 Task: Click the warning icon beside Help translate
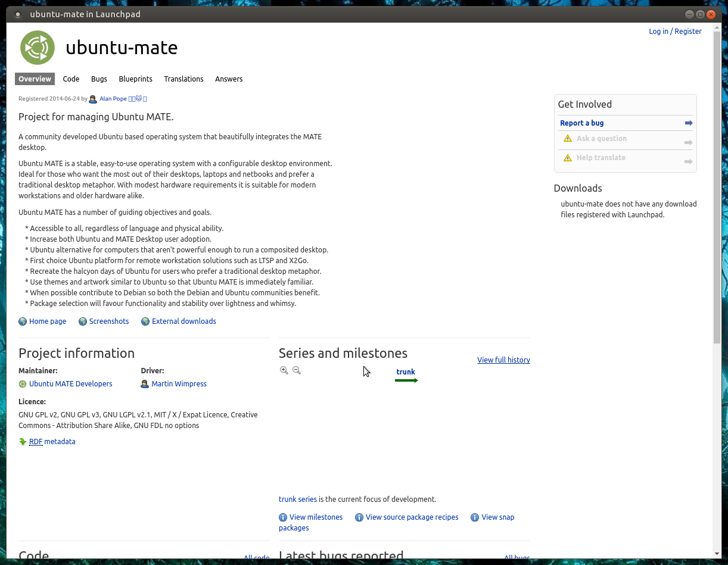(568, 158)
